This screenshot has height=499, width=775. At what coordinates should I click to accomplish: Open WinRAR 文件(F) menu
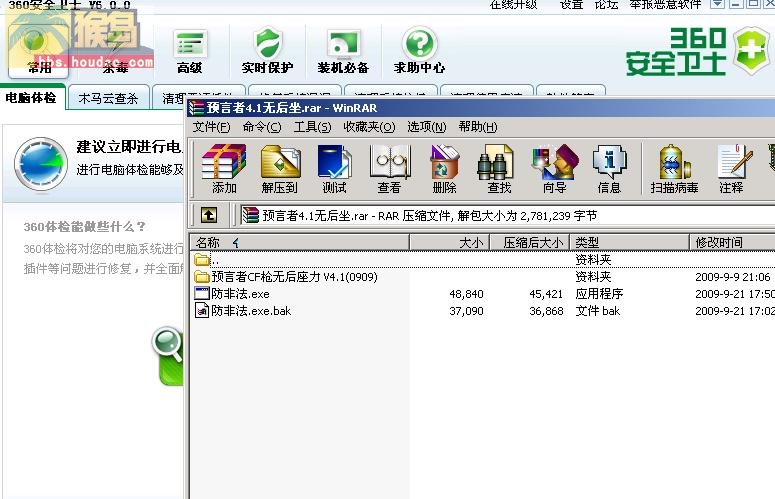[211, 127]
